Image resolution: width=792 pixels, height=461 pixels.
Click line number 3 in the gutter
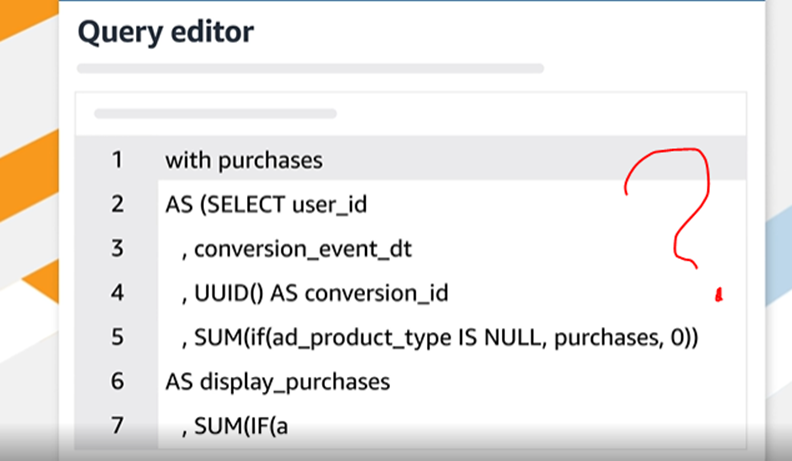117,248
